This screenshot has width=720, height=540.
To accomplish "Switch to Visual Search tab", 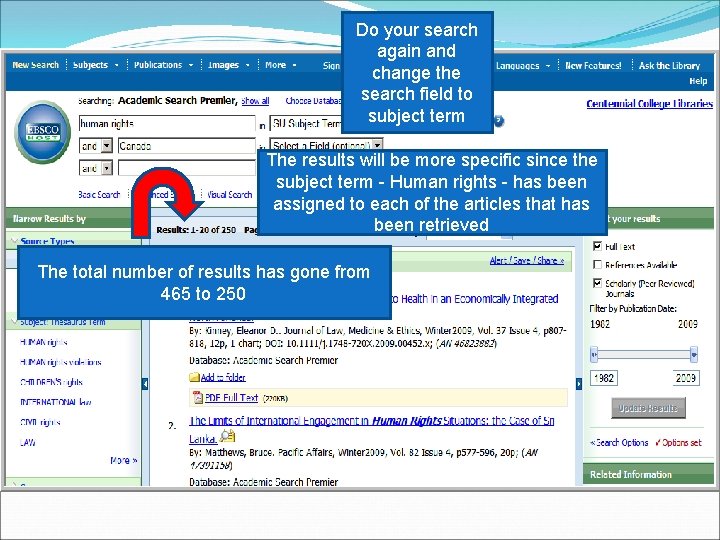I will (x=229, y=195).
